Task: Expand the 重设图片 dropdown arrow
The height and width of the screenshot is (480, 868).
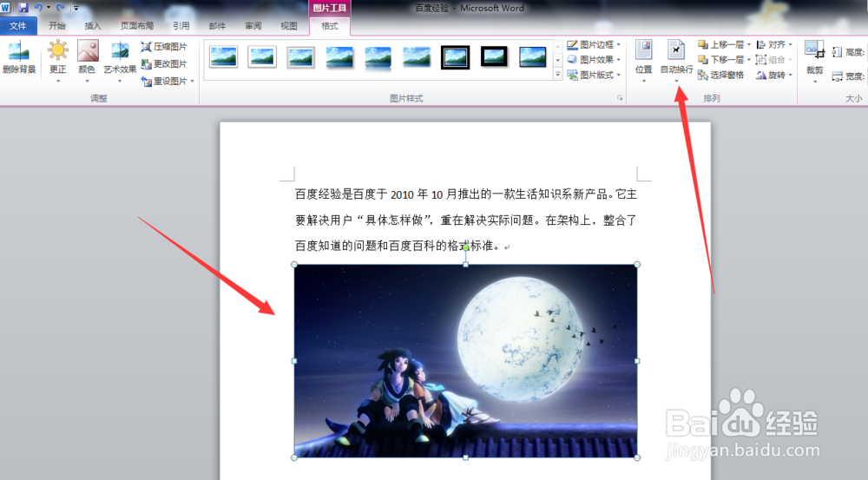Action: click(x=192, y=82)
